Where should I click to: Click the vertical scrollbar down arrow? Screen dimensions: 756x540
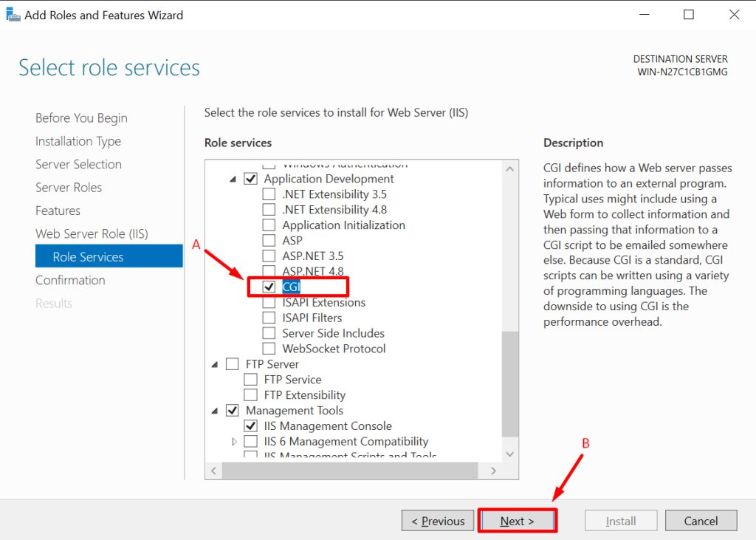coord(510,454)
